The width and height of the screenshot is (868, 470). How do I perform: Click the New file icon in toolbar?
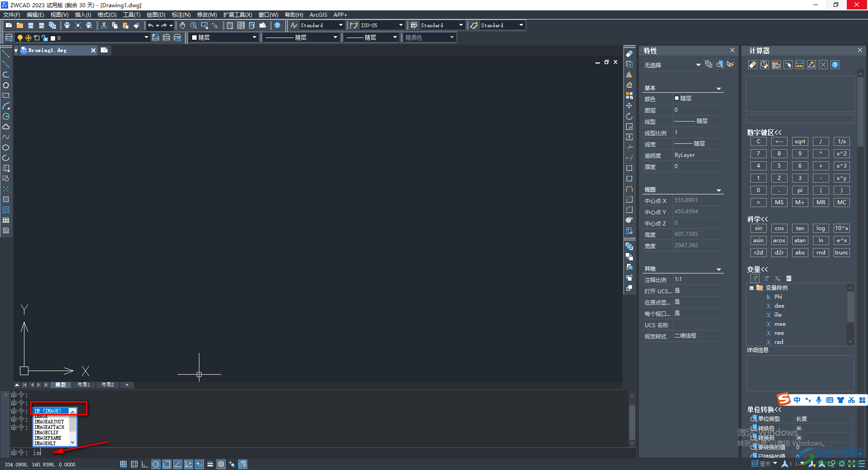click(x=9, y=25)
